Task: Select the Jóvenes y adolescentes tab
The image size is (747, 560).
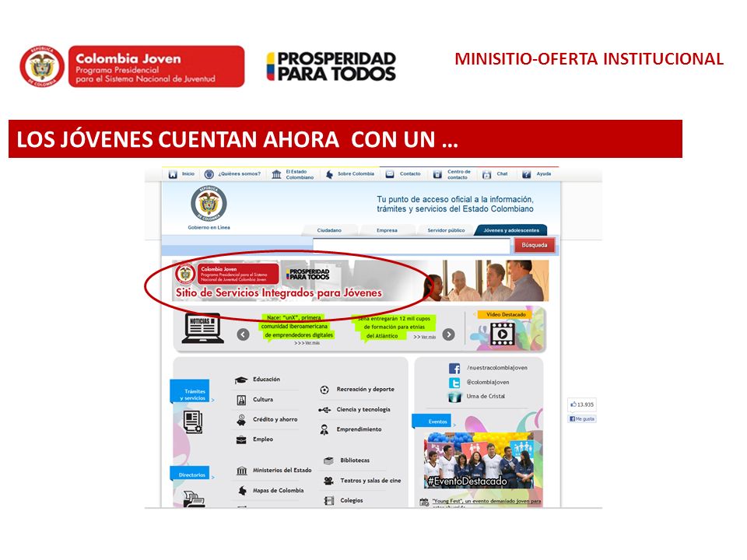Action: coord(511,230)
